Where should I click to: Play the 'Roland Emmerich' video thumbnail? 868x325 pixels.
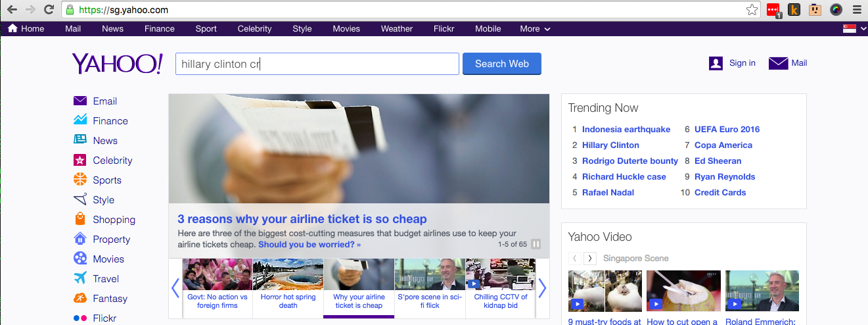[762, 291]
